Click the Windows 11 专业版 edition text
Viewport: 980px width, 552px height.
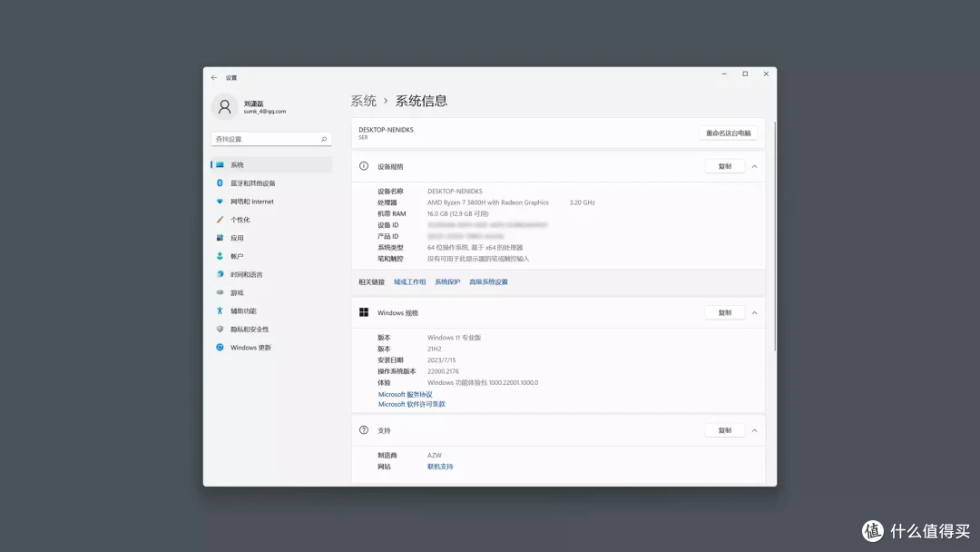tap(454, 338)
